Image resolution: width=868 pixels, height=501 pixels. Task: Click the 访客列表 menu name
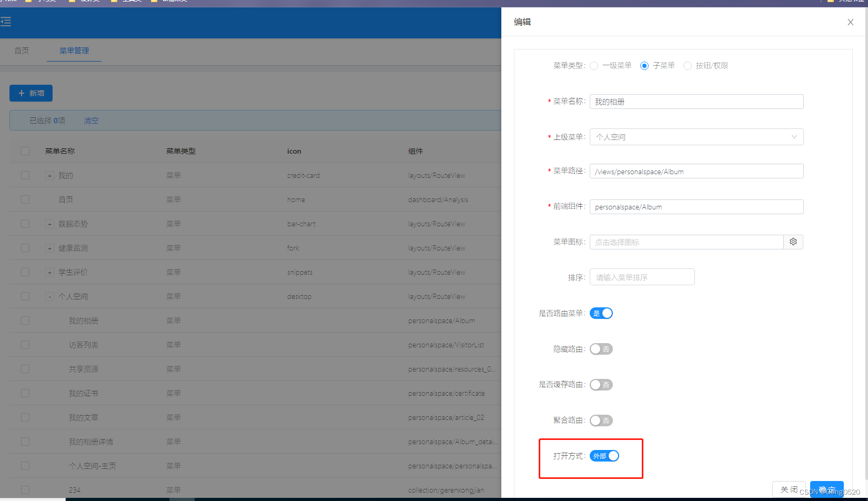pos(84,345)
